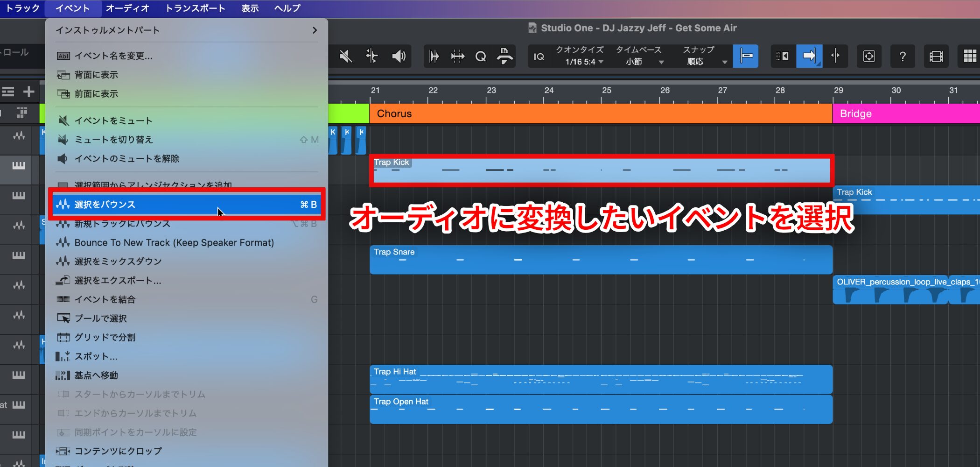Click the add track plus icon
This screenshot has height=467, width=980.
[x=29, y=92]
